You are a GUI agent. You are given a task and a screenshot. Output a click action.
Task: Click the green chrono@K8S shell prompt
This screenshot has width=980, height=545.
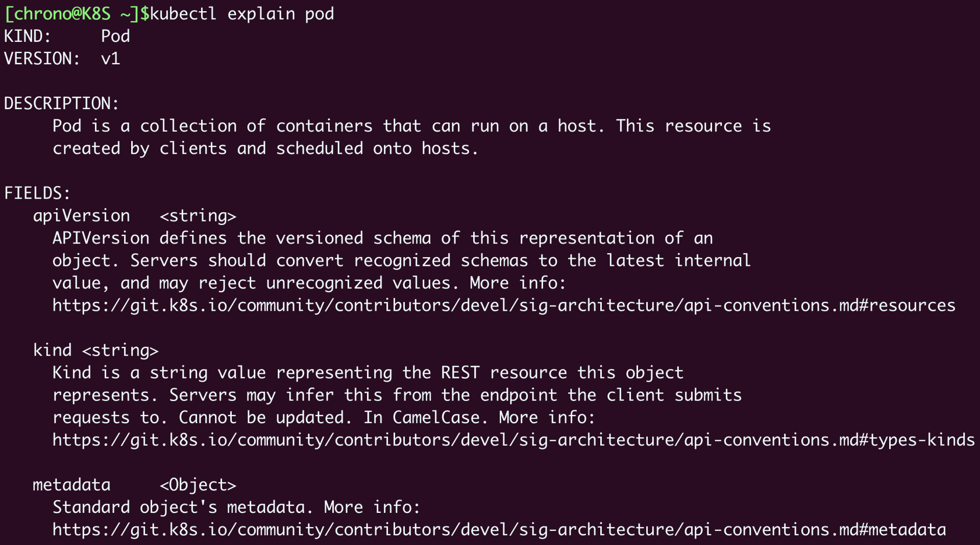71,14
